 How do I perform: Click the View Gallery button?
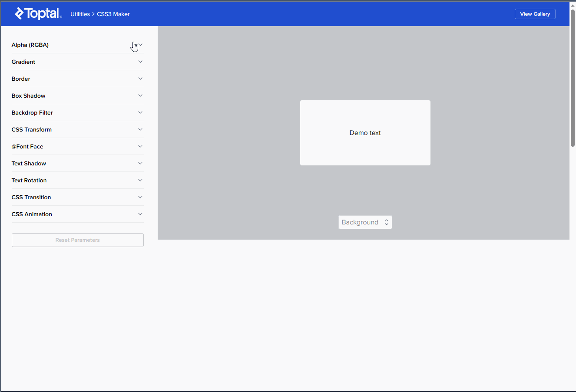click(x=535, y=14)
